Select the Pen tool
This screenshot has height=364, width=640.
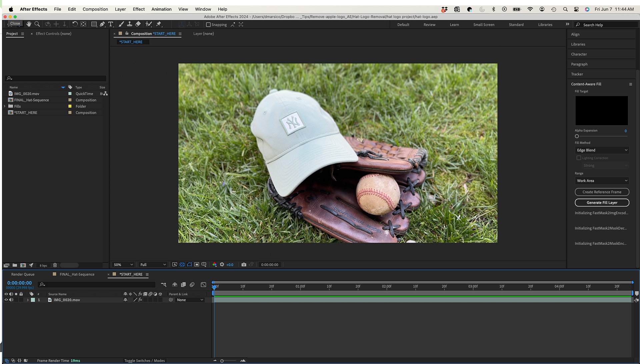click(x=102, y=24)
